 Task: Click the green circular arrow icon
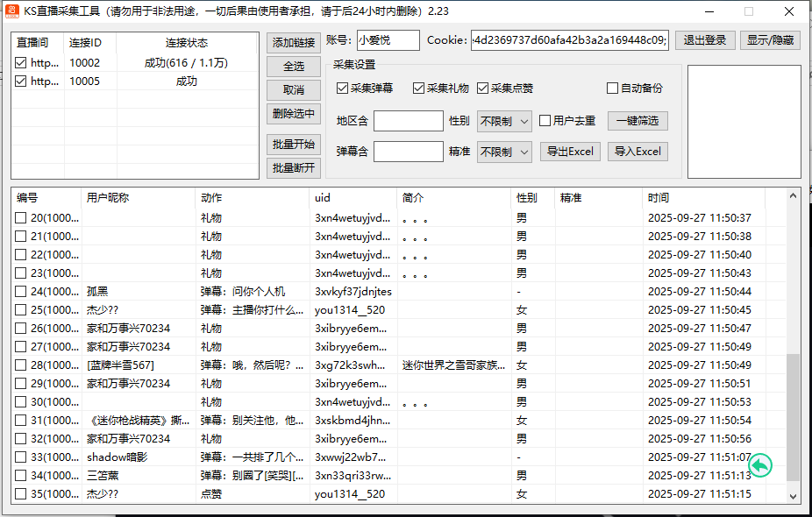[x=759, y=466]
